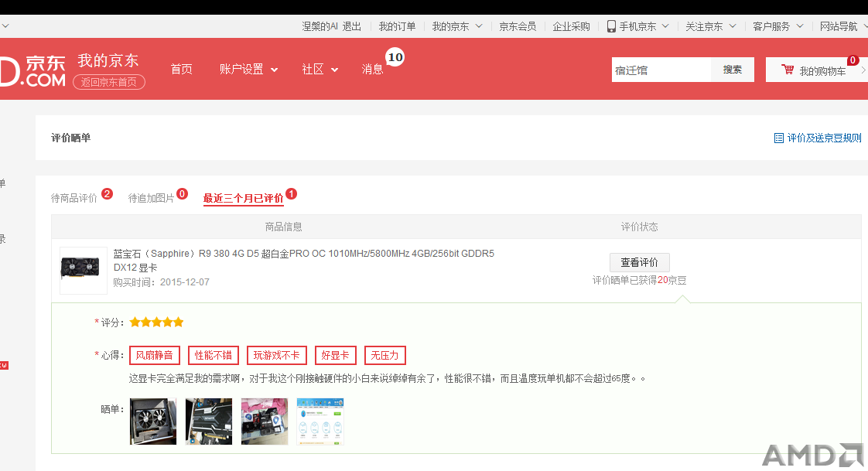Click the 我的购物车 button
The height and width of the screenshot is (471, 868).
point(816,70)
